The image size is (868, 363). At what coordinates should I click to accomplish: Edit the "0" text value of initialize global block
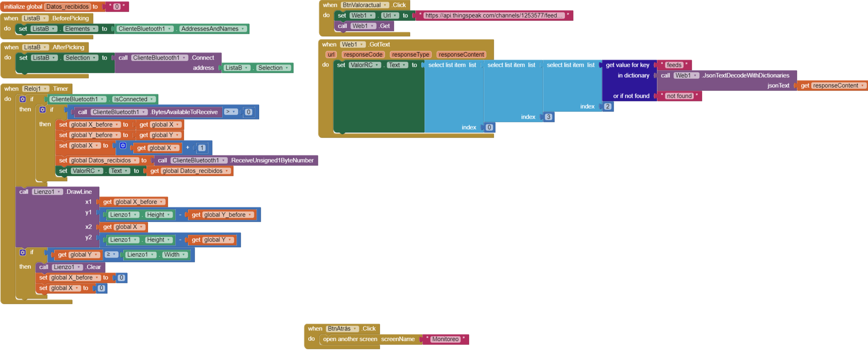coord(117,6)
